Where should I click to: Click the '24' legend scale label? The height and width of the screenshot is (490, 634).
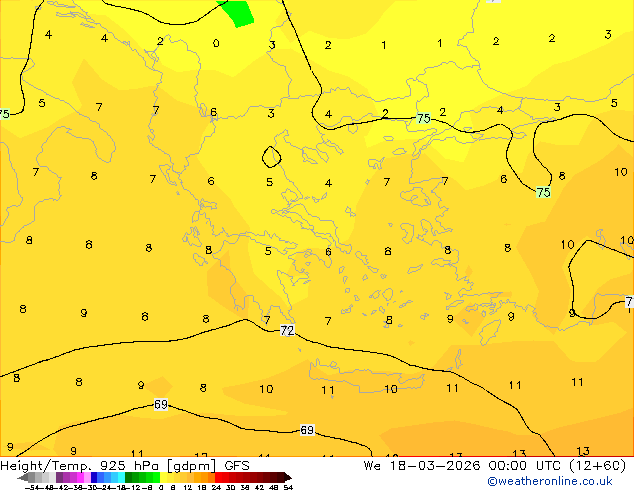216,487
